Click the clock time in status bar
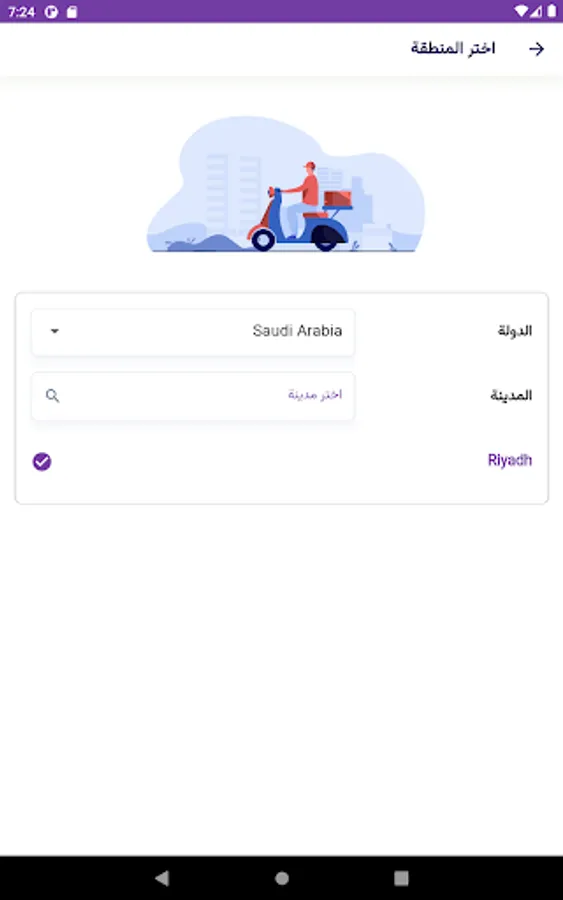 21,11
